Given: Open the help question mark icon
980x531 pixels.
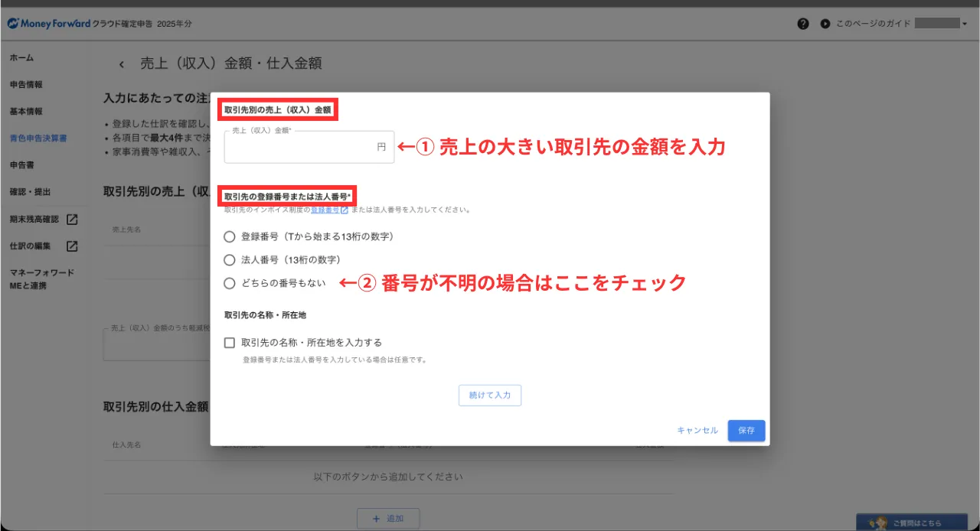Looking at the screenshot, I should (x=803, y=24).
